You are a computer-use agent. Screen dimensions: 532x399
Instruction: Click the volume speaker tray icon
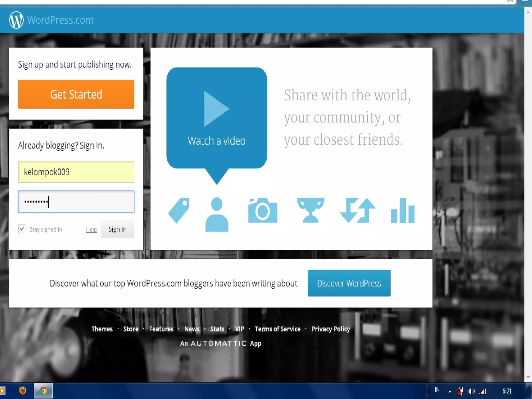click(x=471, y=391)
